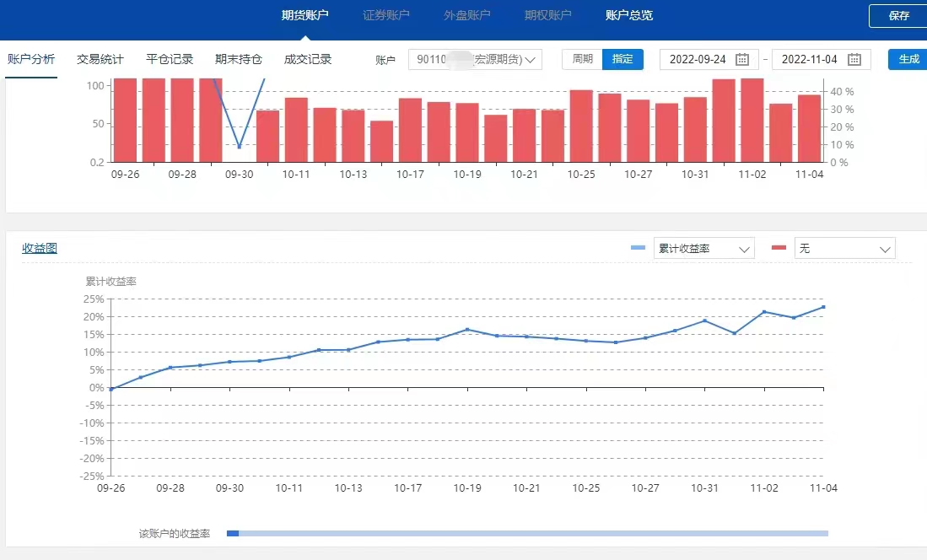The image size is (927, 560).
Task: Click the 收益图 link title
Action: point(39,248)
